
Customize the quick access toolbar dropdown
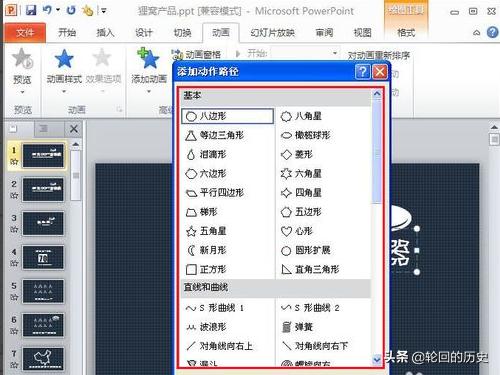point(104,11)
